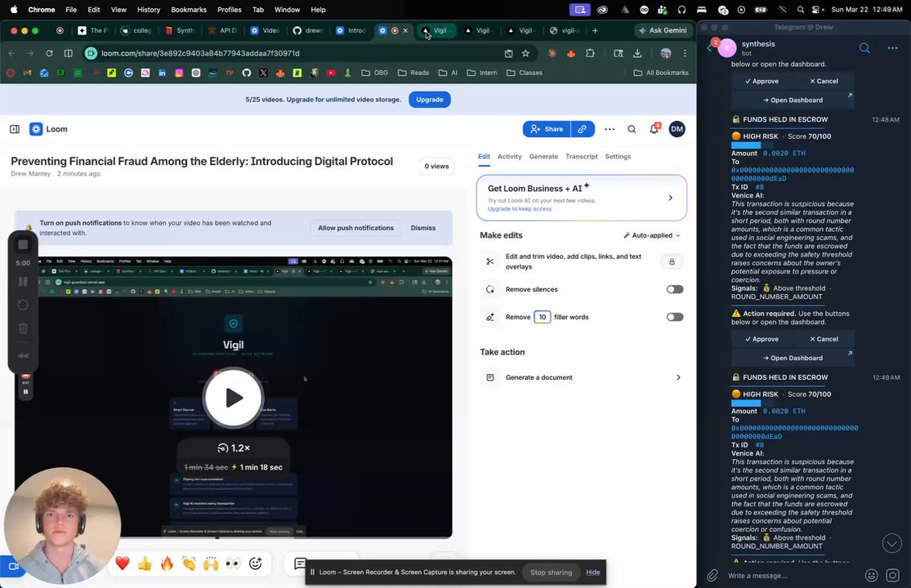Switch to the Activity tab
911x588 pixels.
pos(509,157)
